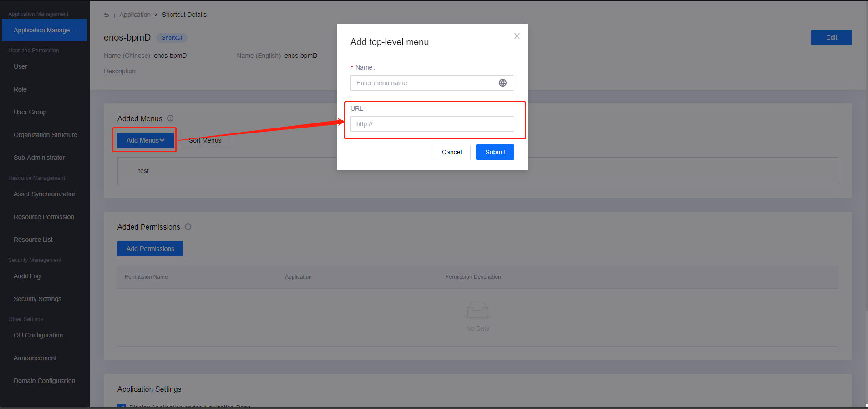
Task: Expand the Add Menus dropdown
Action: (x=146, y=140)
